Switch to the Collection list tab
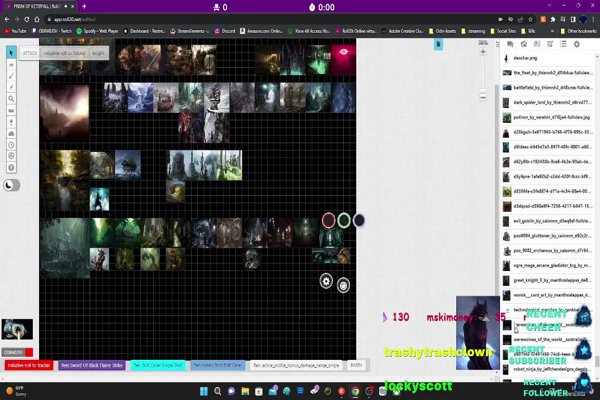Viewport: 600px width, 400px height. (x=563, y=44)
